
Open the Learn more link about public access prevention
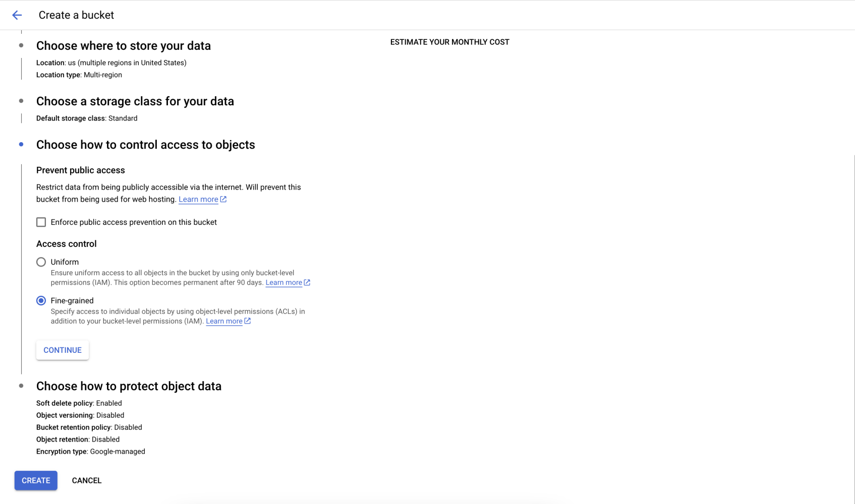(x=198, y=199)
